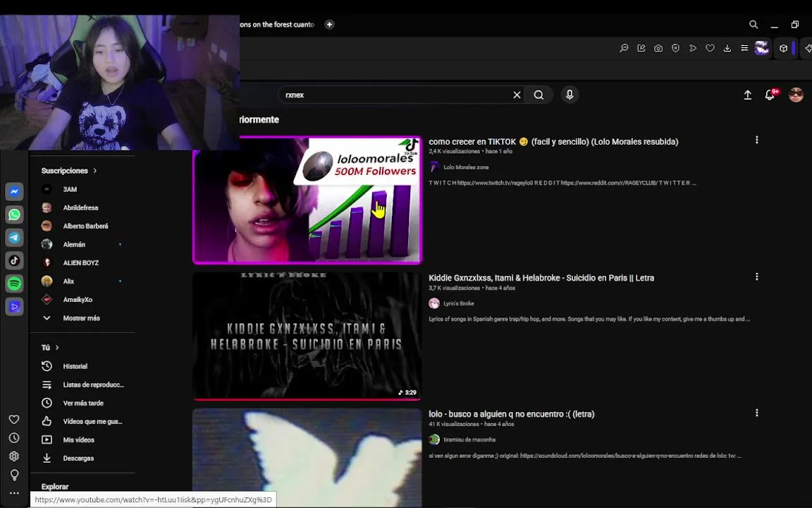Screen dimensions: 812x508
Task: Click the edit pencil icon in the browser toolbar
Action: point(641,48)
